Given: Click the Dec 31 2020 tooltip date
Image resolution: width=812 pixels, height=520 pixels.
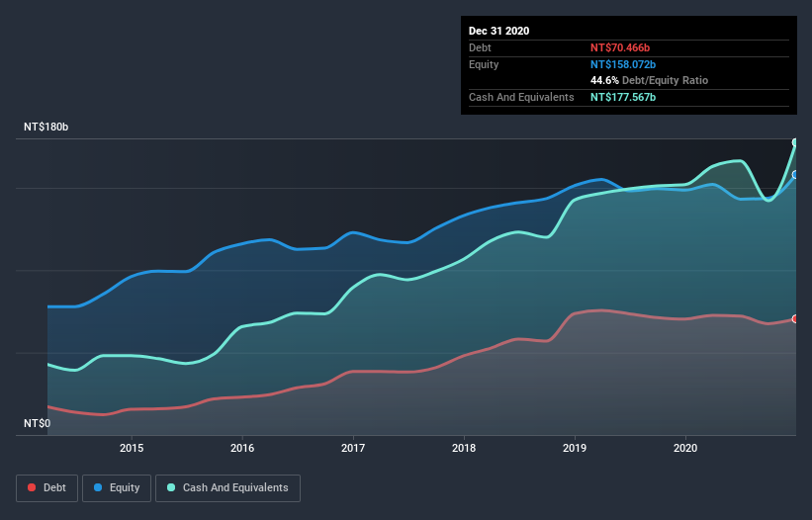Looking at the screenshot, I should tap(498, 31).
